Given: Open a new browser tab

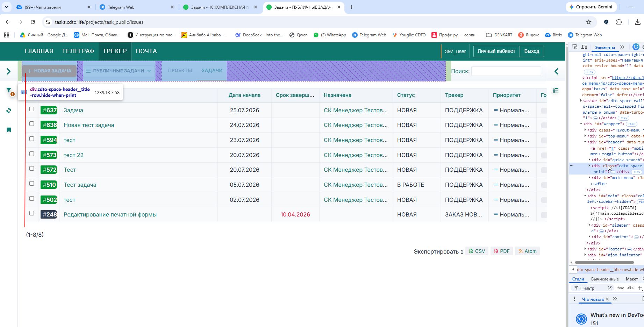Looking at the screenshot, I should pyautogui.click(x=351, y=7).
